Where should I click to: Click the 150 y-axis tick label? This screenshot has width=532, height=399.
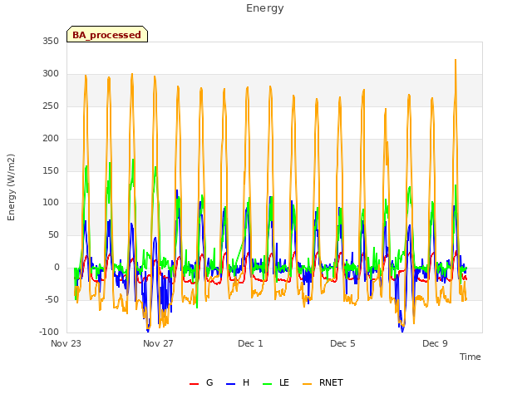point(51,170)
